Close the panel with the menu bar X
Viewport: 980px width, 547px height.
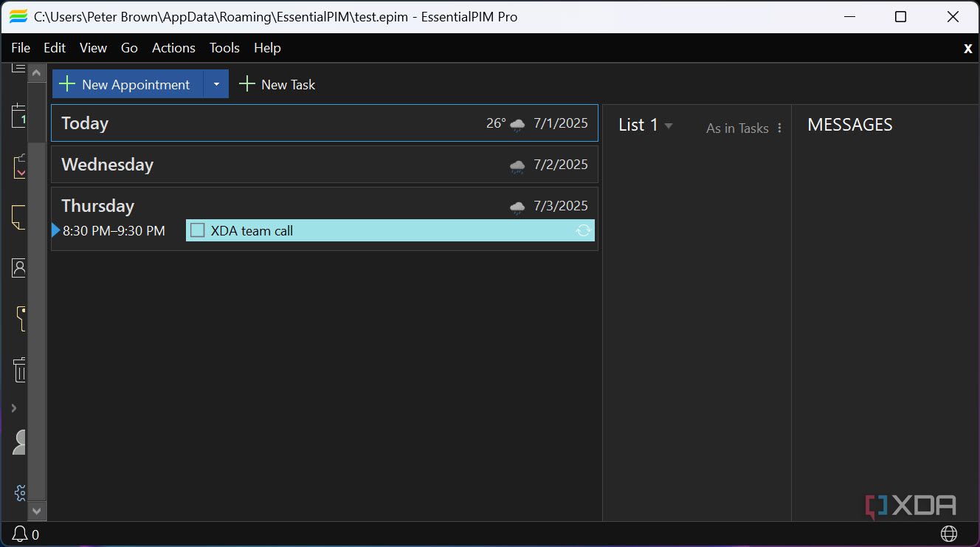point(967,49)
